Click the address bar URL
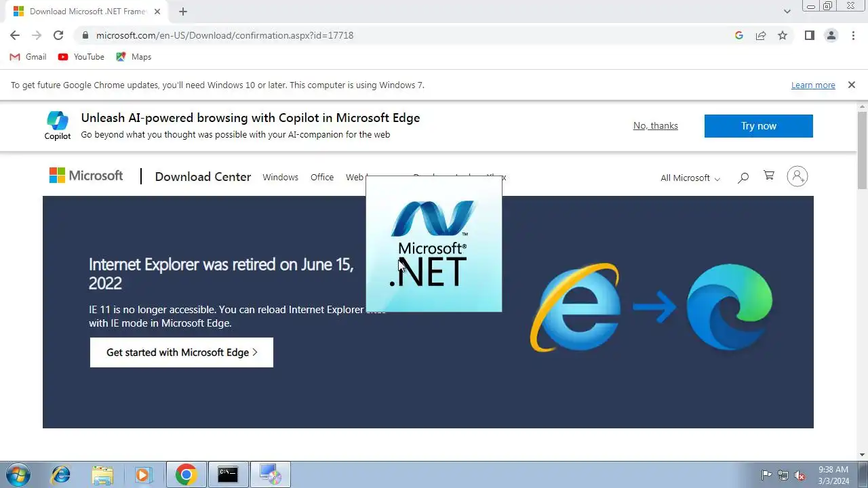The width and height of the screenshot is (868, 488). [x=224, y=35]
